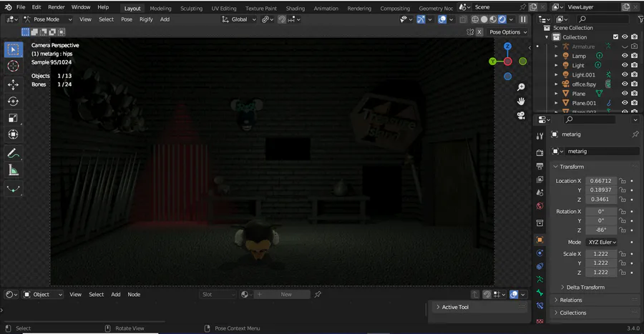Viewport: 644px width, 334px height.
Task: Click the outliner search field
Action: 602,19
